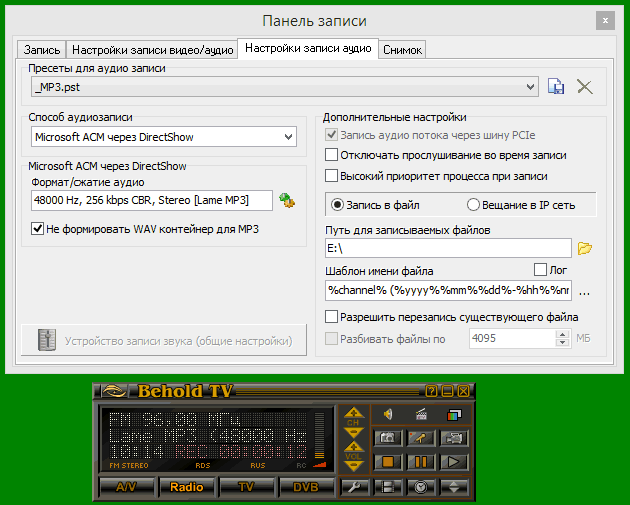The height and width of the screenshot is (505, 630).
Task: Pause recording in Behold TV
Action: point(421,462)
